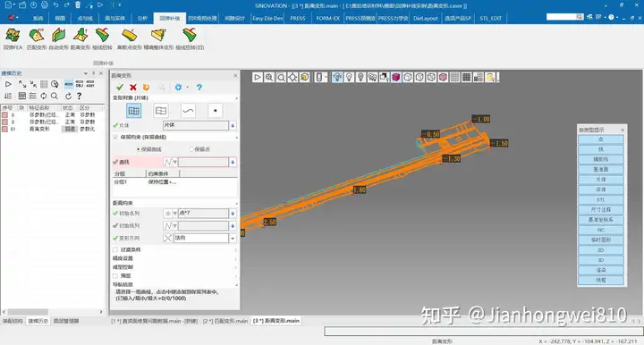
Task: Click the 实体 solid button in type panel
Action: click(x=601, y=189)
